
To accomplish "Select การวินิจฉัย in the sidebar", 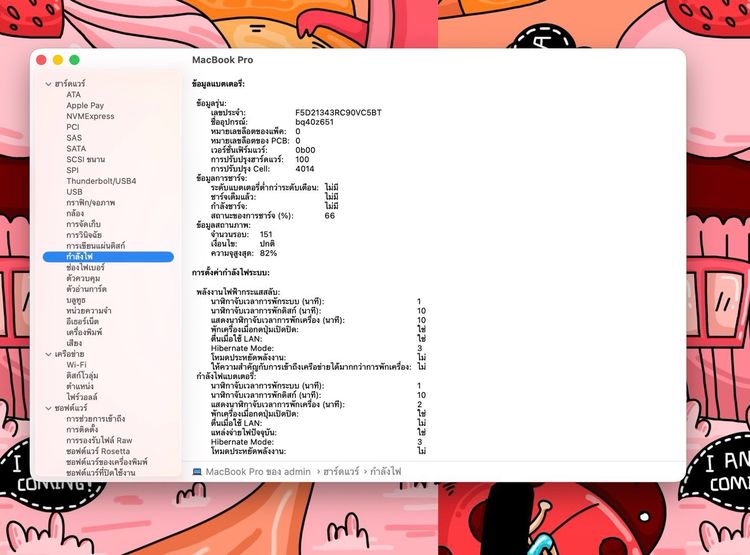I will click(84, 235).
